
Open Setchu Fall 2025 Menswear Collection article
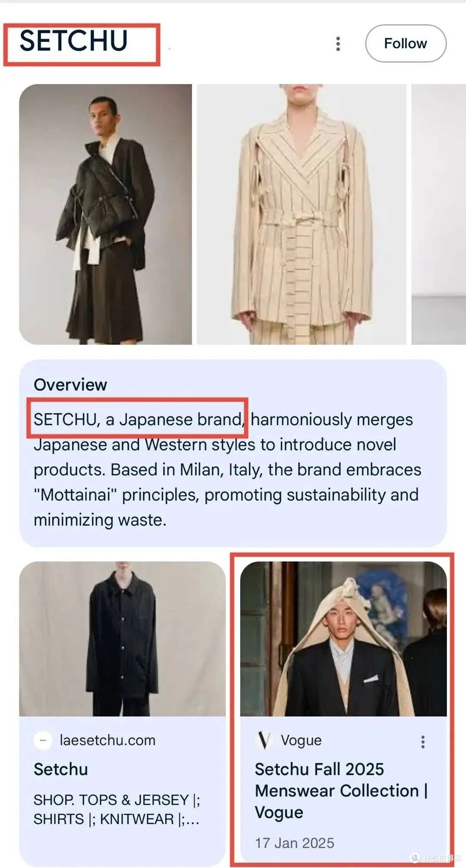[x=341, y=791]
